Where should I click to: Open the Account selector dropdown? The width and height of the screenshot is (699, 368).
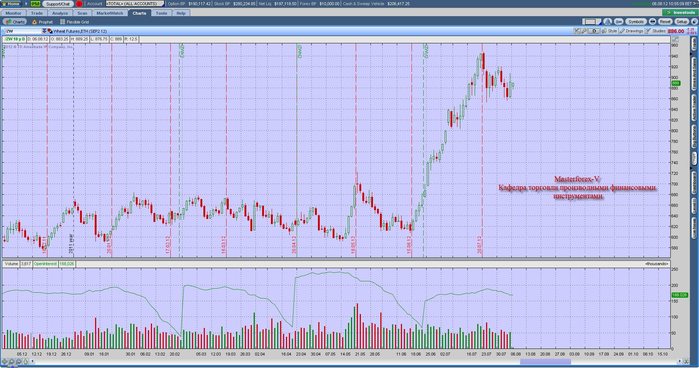tap(135, 4)
